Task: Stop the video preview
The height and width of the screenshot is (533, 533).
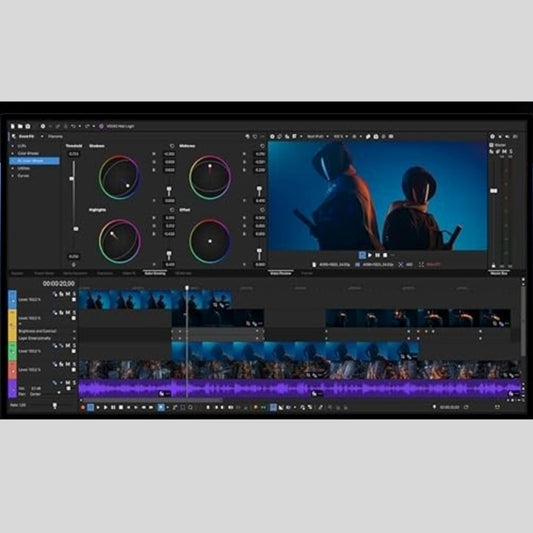Action: tap(385, 255)
